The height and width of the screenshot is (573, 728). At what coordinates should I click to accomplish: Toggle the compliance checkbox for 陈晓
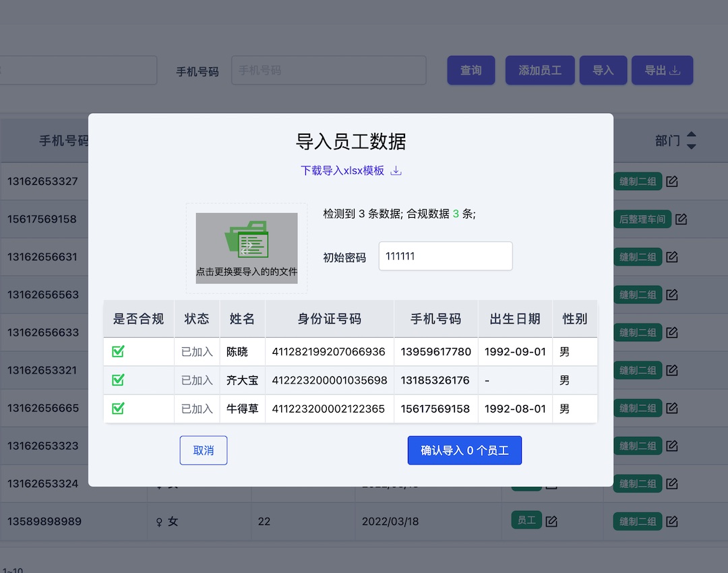point(118,351)
